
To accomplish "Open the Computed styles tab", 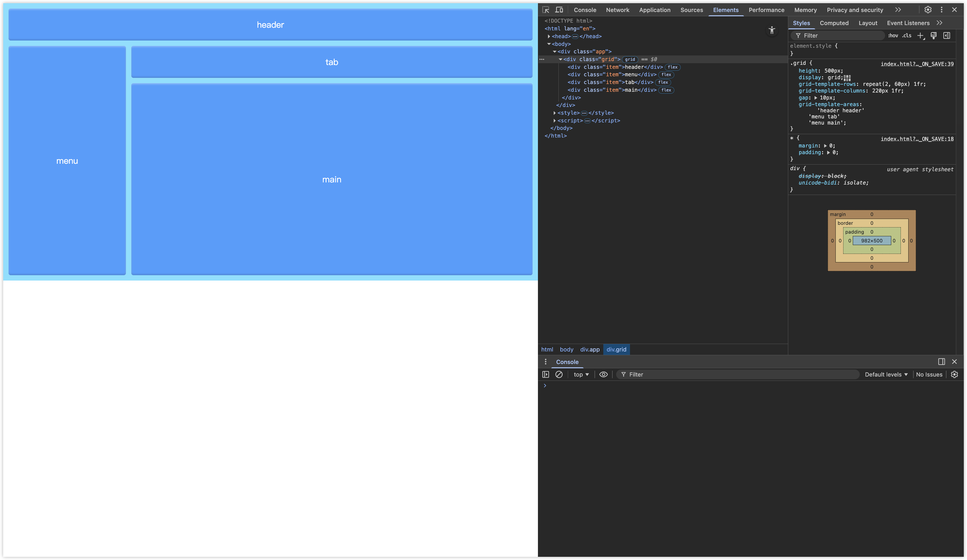I will tap(834, 23).
